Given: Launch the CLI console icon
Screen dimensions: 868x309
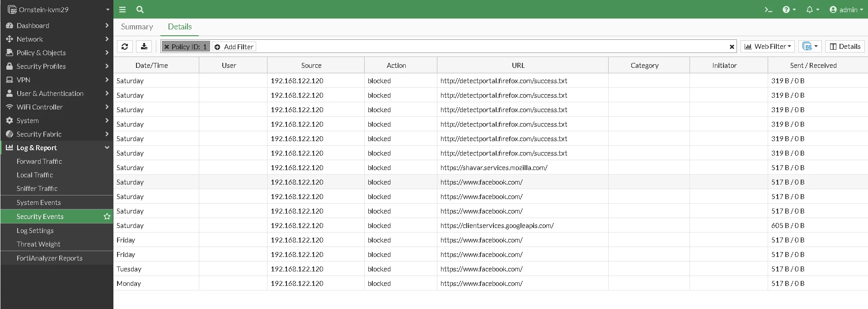Looking at the screenshot, I should pyautogui.click(x=768, y=10).
